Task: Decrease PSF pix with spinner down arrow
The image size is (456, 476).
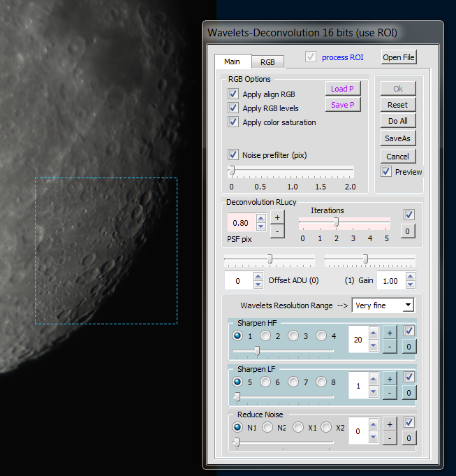Action: coord(261,226)
